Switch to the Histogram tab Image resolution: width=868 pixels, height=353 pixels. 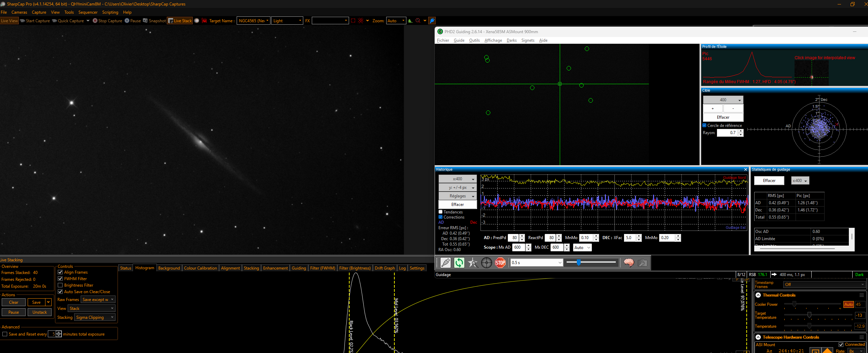click(145, 268)
